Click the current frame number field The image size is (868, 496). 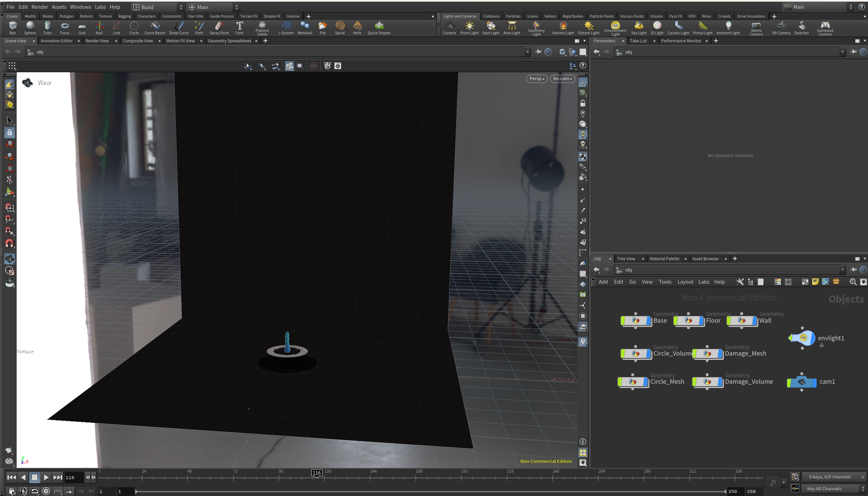[x=74, y=477]
